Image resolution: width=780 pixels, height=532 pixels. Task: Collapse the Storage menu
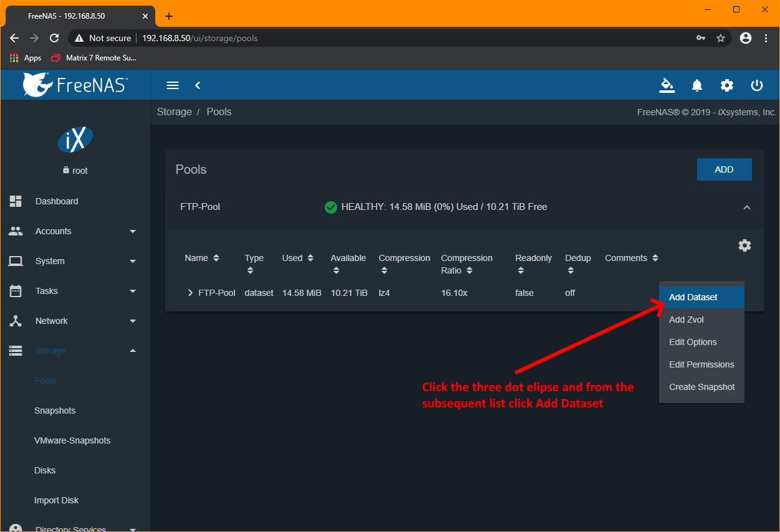tap(132, 351)
